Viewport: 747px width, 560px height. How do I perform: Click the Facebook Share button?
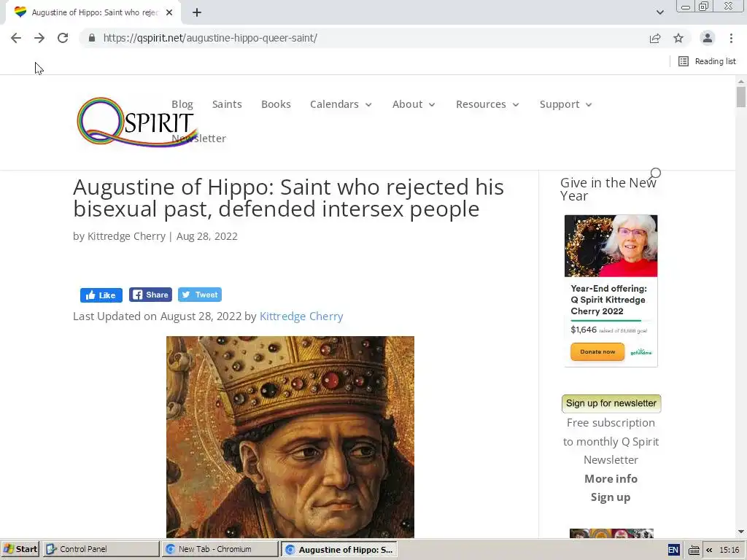[x=150, y=295]
